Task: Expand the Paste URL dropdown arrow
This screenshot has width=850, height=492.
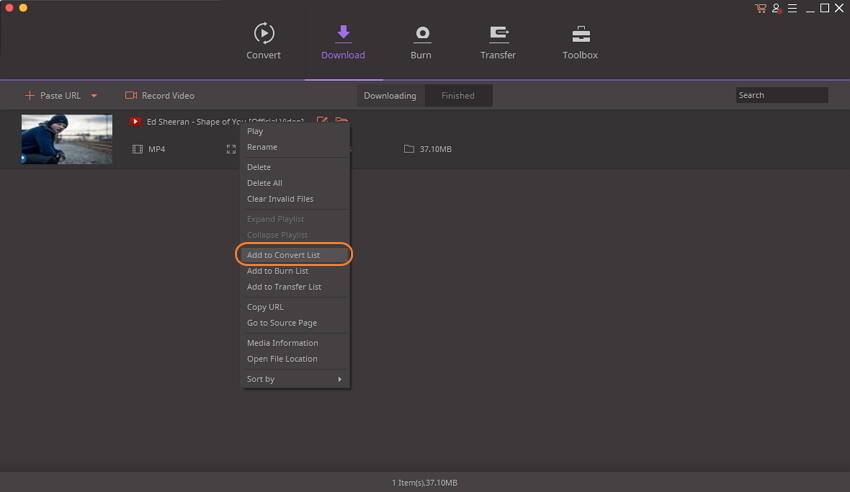Action: [x=94, y=96]
